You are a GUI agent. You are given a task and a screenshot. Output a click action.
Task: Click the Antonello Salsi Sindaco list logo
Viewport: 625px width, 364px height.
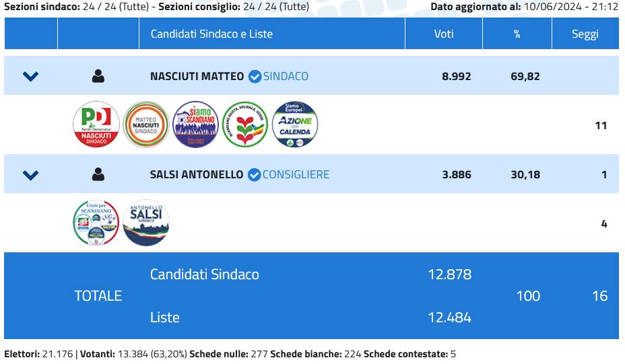(x=146, y=223)
